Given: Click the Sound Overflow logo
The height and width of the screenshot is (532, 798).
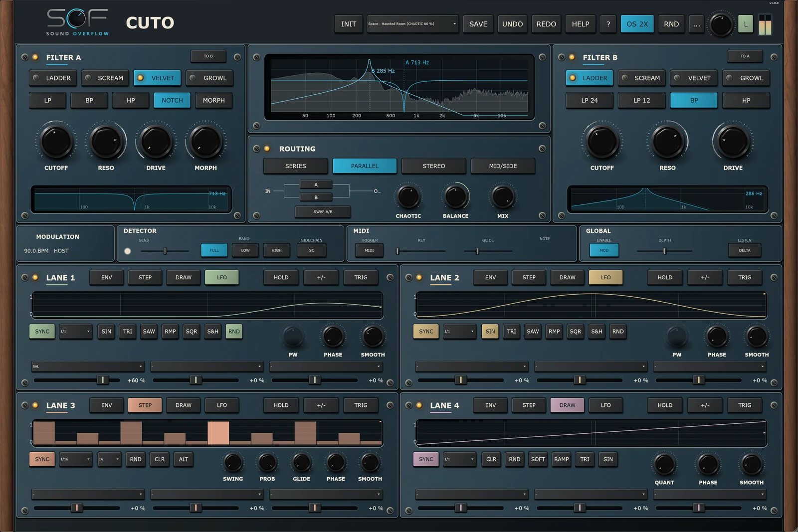Looking at the screenshot, I should pyautogui.click(x=77, y=22).
